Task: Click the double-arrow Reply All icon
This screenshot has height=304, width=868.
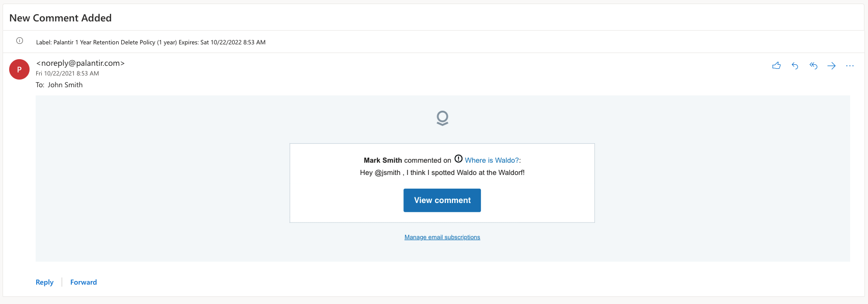Action: pos(813,66)
